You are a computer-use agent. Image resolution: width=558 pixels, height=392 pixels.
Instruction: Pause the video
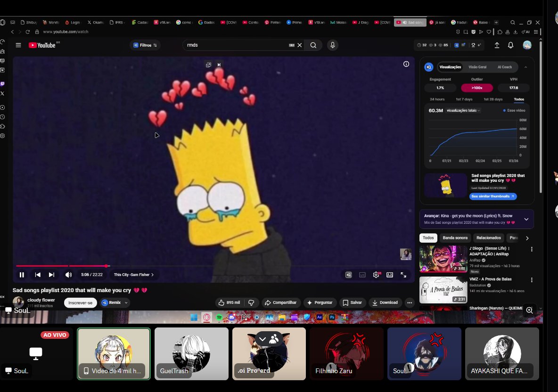click(22, 275)
